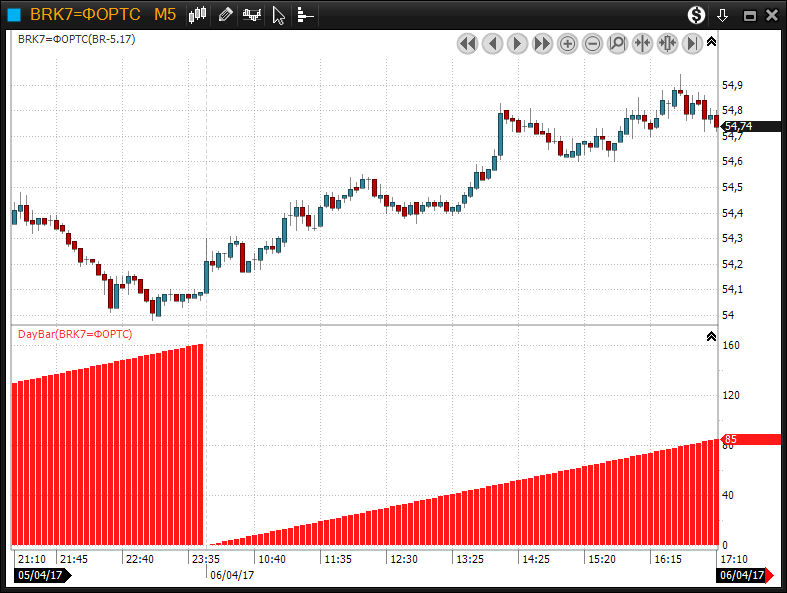Viewport: 787px width, 593px height.
Task: Select the cursor pointer tool
Action: pos(279,15)
